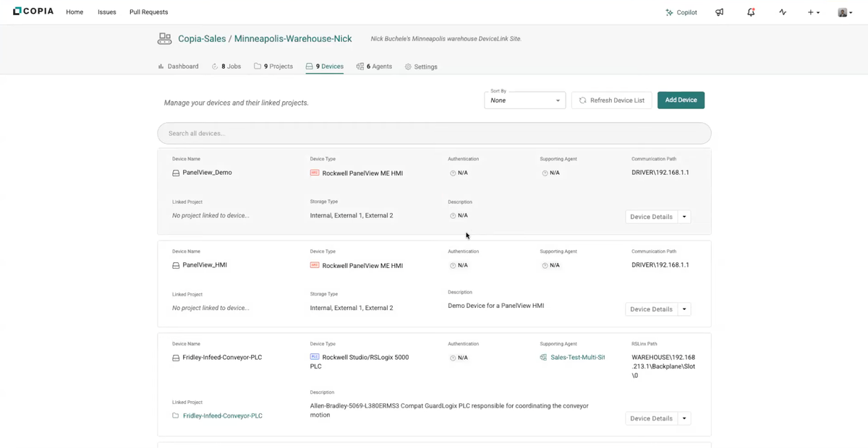
Task: Click the PanelView_HMI device icon
Action: pyautogui.click(x=176, y=266)
